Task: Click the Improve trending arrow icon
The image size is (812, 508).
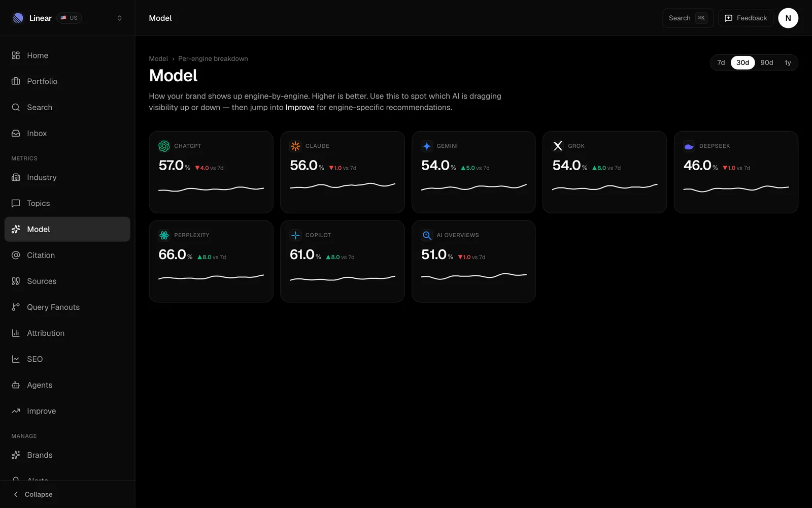Action: pos(16,410)
